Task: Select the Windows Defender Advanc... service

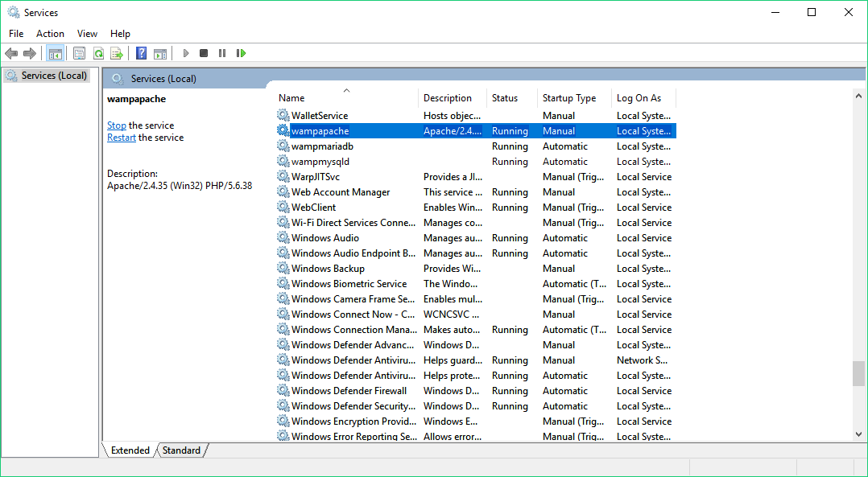Action: (x=353, y=345)
